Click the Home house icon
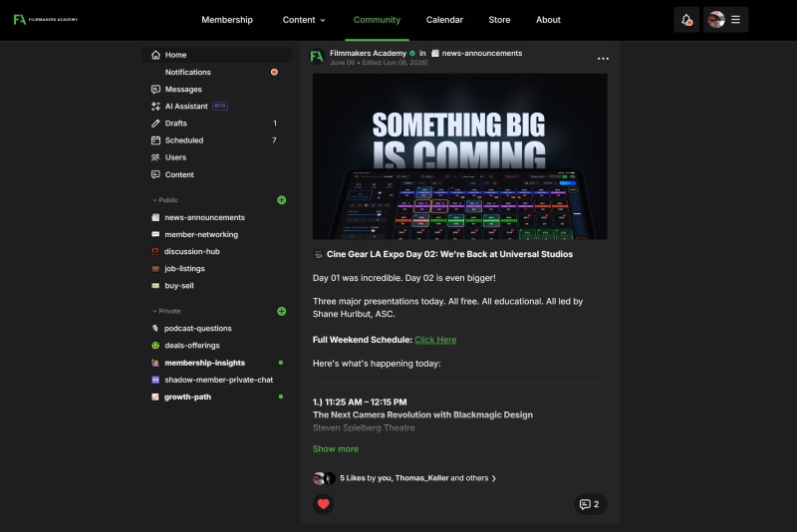The image size is (797, 532). (x=155, y=55)
